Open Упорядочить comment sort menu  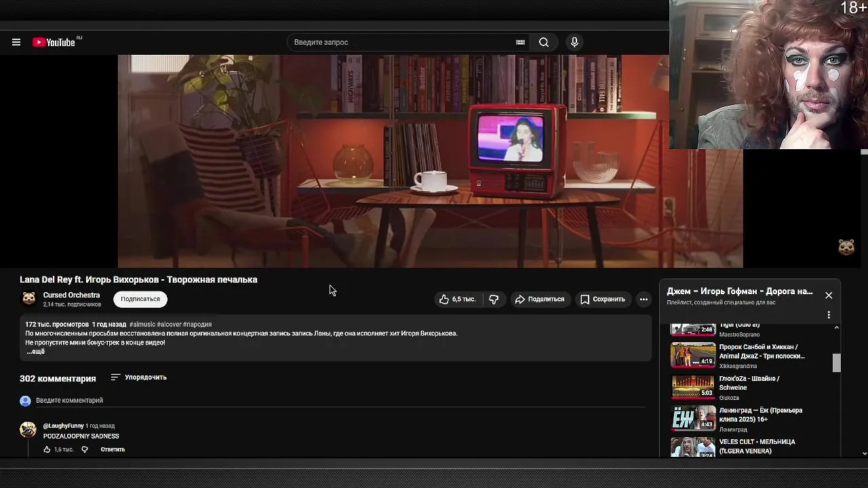(138, 377)
